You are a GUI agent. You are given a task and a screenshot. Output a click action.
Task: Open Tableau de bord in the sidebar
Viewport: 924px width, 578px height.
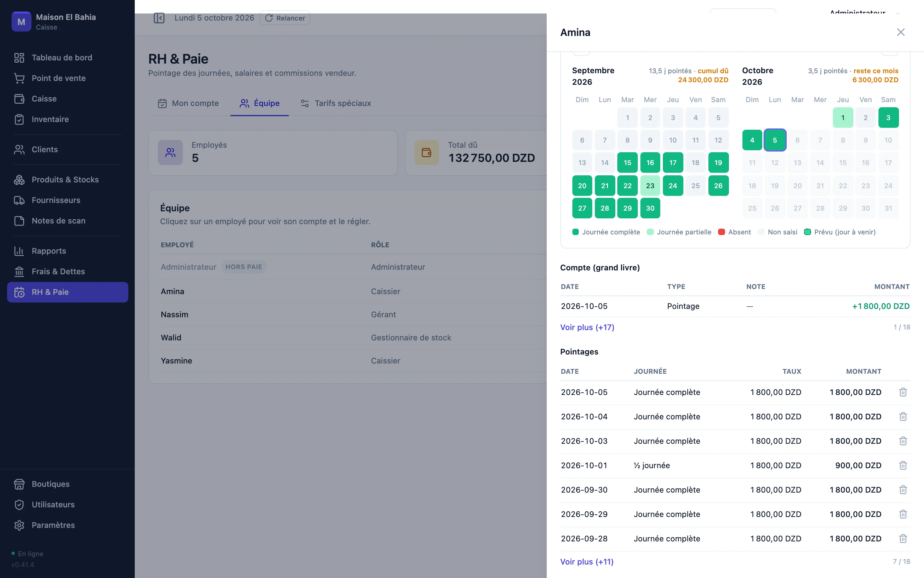(68, 58)
